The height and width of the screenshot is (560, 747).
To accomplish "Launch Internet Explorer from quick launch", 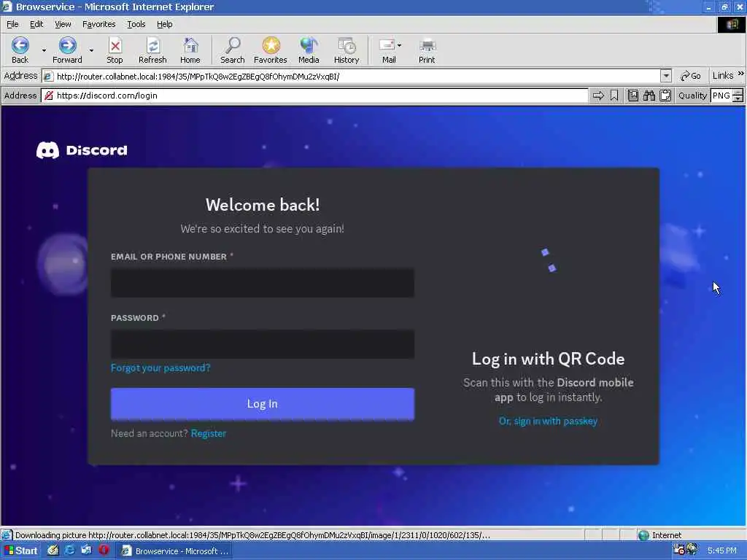I will pos(69,551).
